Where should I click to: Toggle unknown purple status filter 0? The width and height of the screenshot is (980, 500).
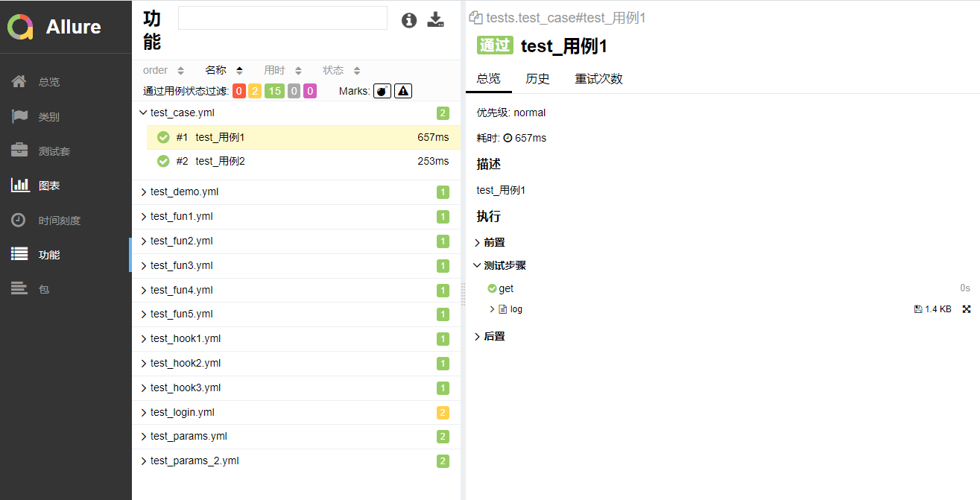310,91
